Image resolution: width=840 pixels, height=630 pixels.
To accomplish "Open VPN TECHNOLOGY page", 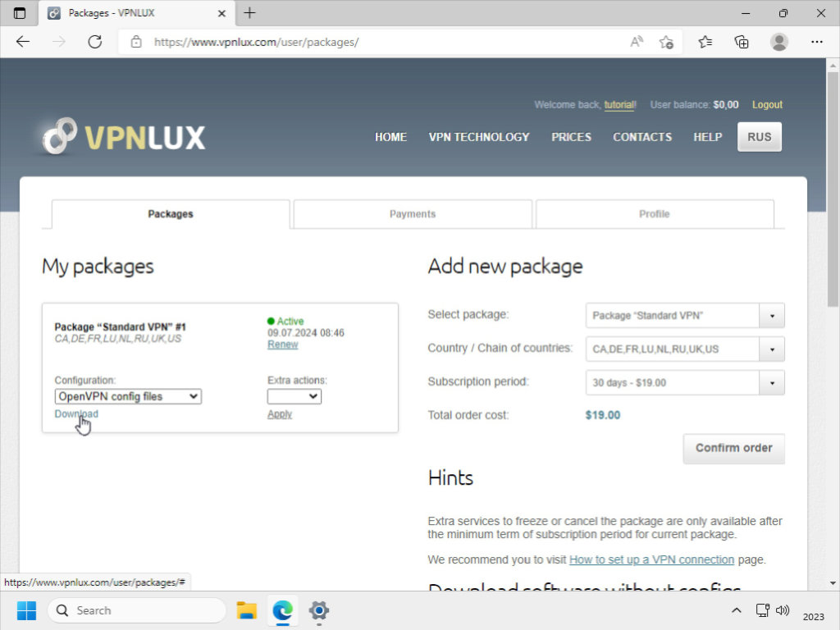I will tap(479, 137).
